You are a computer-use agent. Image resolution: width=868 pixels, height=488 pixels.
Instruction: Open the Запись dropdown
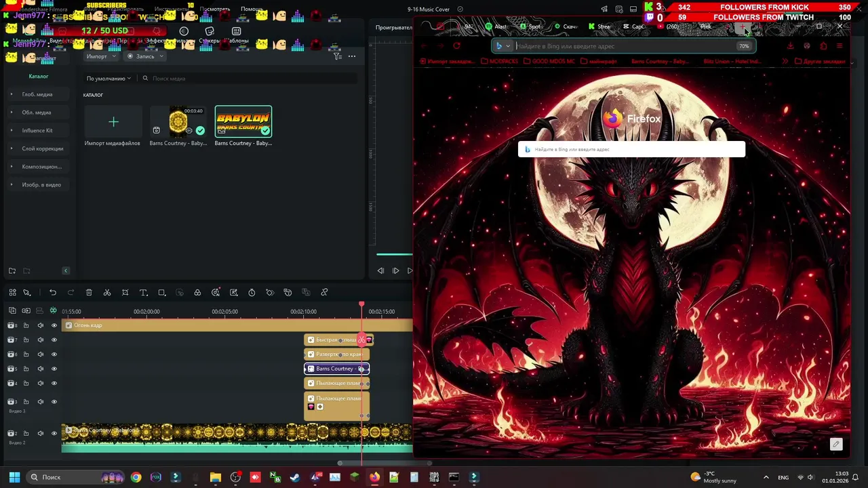tap(146, 56)
